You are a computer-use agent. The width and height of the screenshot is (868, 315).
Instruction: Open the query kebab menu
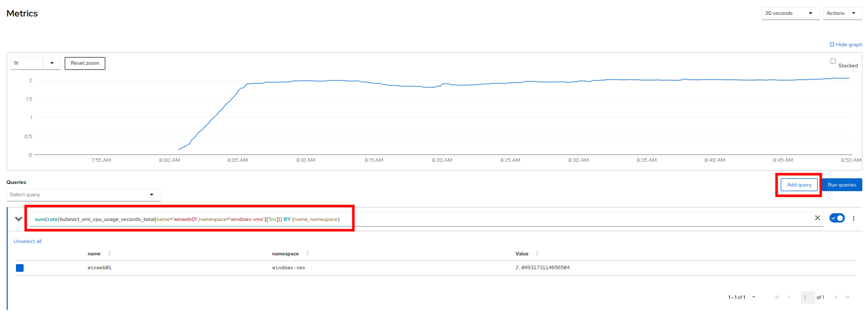pyautogui.click(x=854, y=218)
